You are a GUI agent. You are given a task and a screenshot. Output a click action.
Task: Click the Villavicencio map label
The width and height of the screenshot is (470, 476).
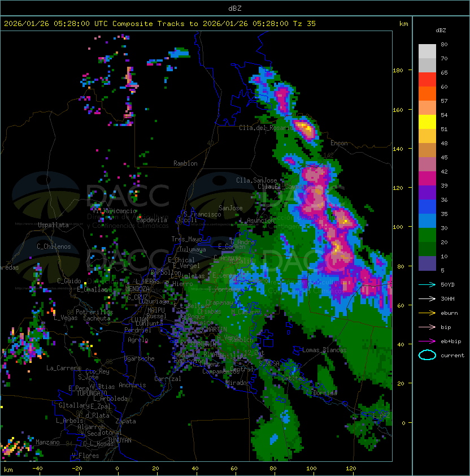(114, 211)
